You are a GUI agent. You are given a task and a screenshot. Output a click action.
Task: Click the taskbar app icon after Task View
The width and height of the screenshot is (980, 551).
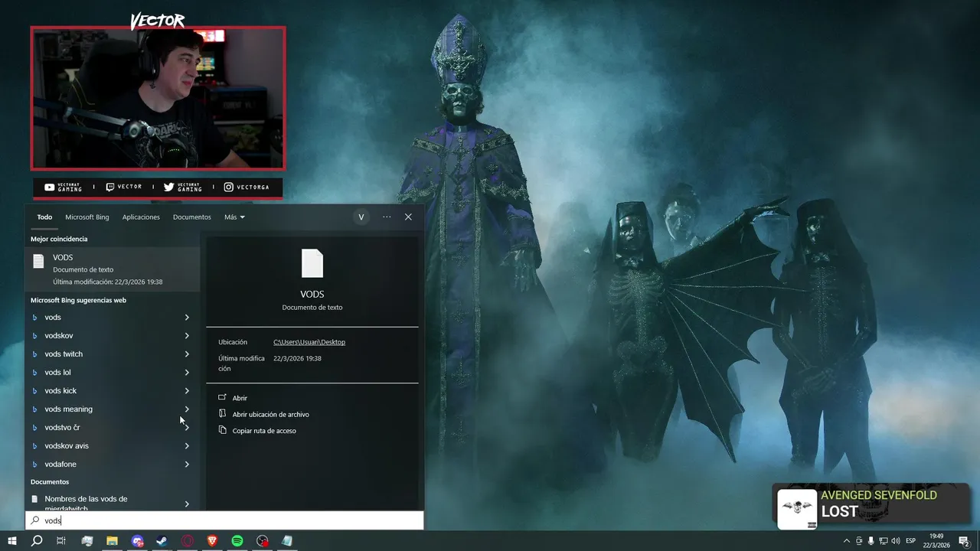(x=87, y=541)
